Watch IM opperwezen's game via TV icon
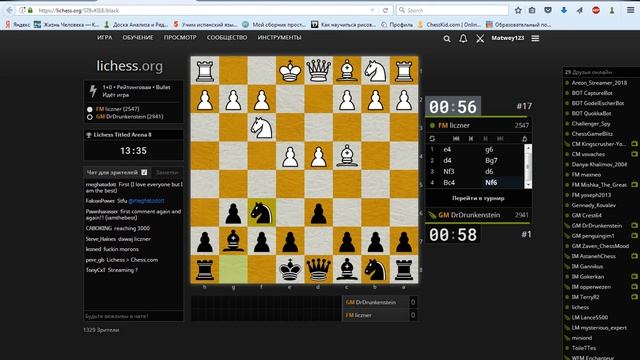The width and height of the screenshot is (640, 360). [x=634, y=287]
